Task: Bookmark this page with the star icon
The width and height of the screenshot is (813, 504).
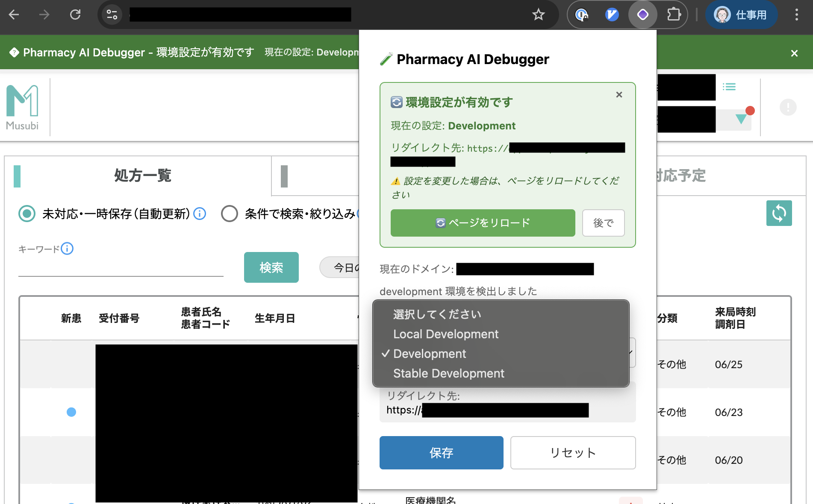Action: click(539, 15)
